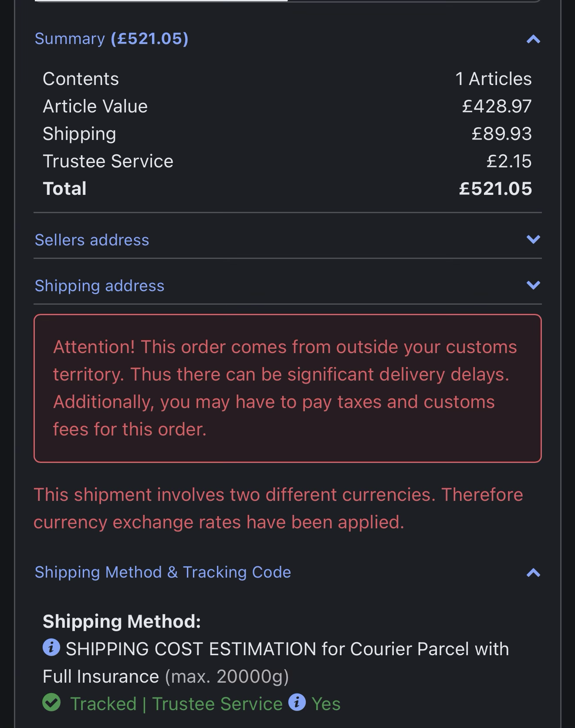The image size is (575, 728).
Task: Click the Summary (£521.05) heading
Action: point(112,39)
